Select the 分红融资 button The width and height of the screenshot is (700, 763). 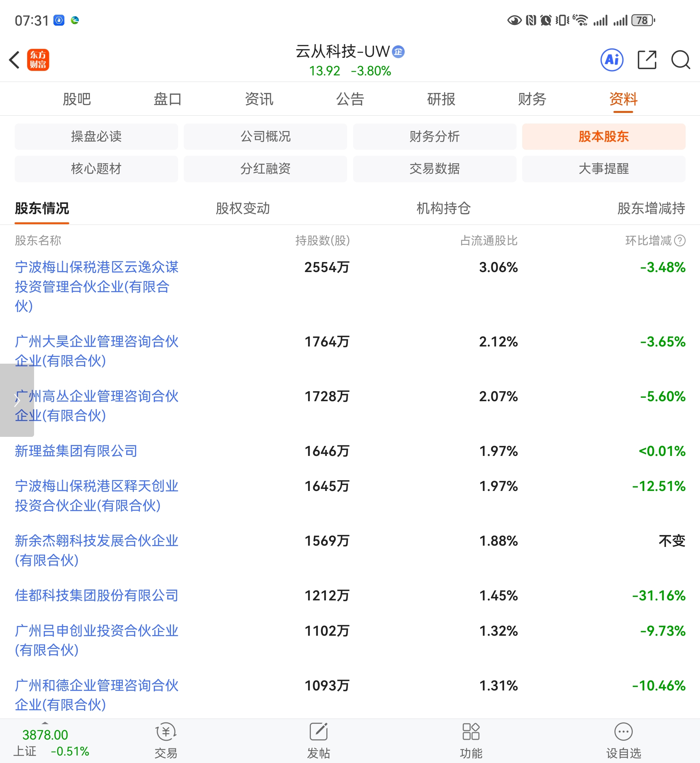[x=265, y=169]
